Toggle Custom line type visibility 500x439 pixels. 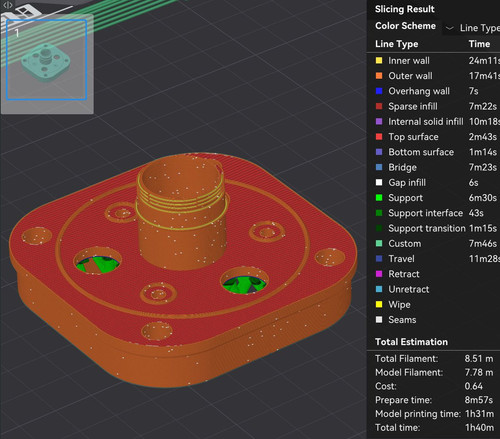click(404, 243)
